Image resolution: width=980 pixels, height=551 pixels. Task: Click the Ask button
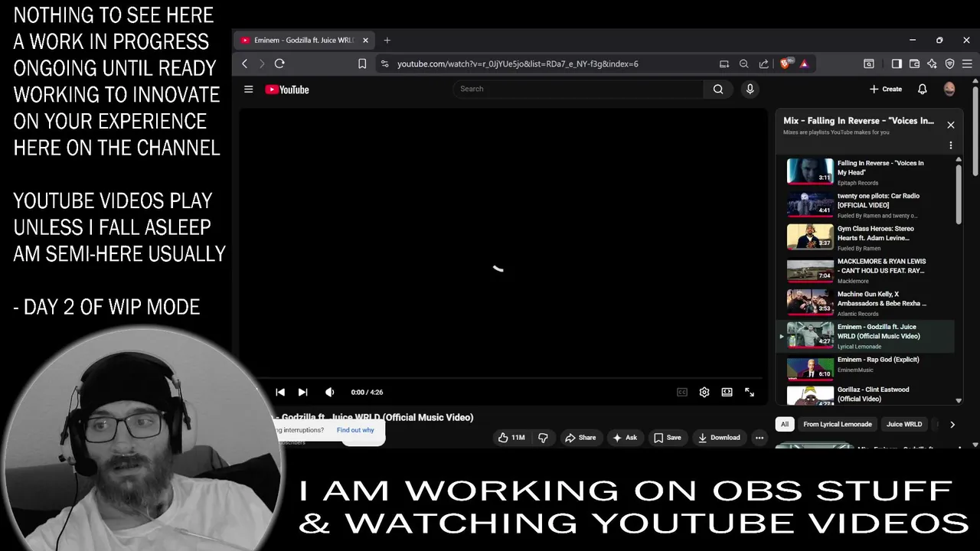tap(625, 438)
